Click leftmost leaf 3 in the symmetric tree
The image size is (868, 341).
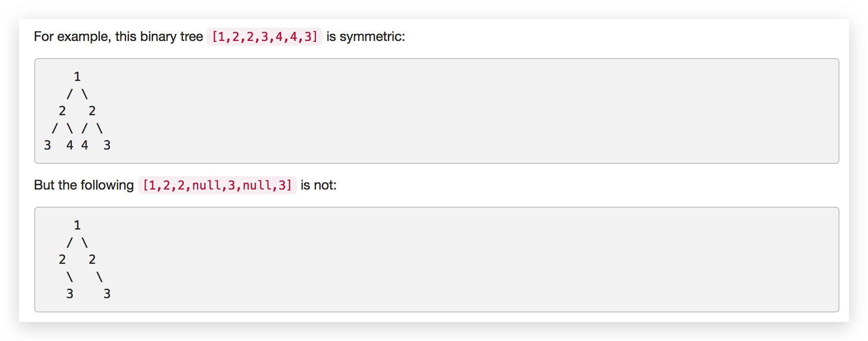[x=48, y=145]
